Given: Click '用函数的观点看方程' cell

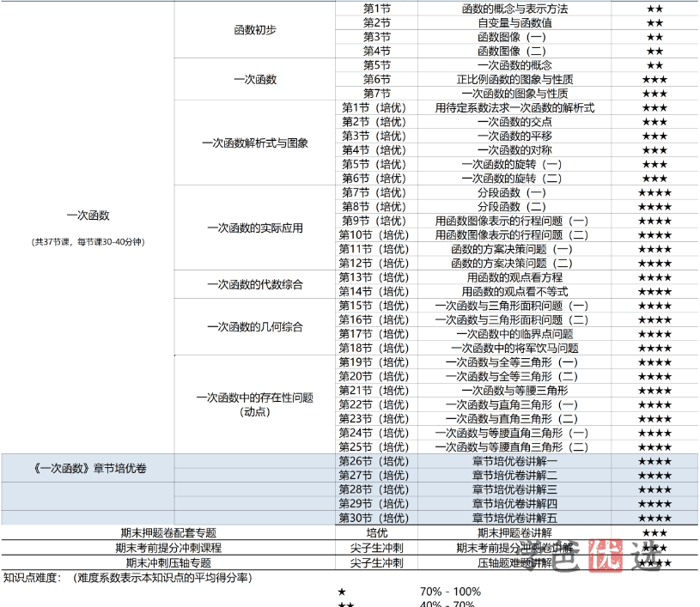Looking at the screenshot, I should [514, 277].
